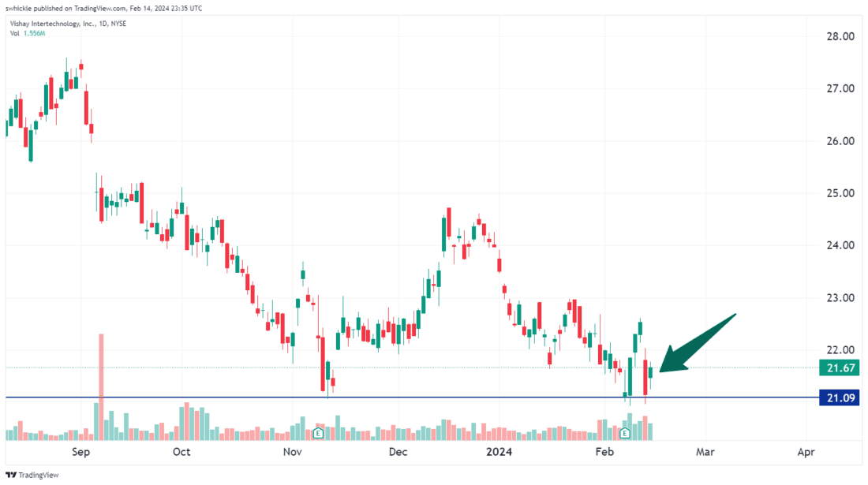The height and width of the screenshot is (485, 868).
Task: Click the 2024 label on the time axis
Action: click(499, 452)
